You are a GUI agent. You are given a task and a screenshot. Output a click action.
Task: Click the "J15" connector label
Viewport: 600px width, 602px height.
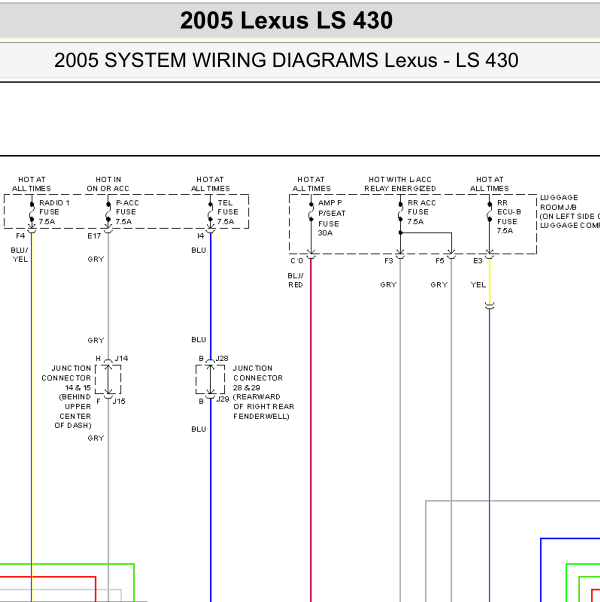point(119,401)
